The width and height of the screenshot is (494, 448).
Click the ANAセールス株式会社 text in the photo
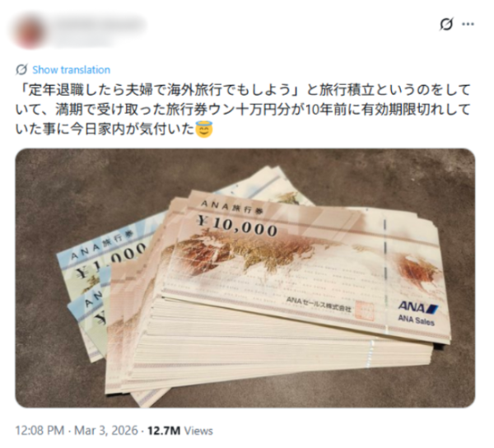pyautogui.click(x=318, y=305)
